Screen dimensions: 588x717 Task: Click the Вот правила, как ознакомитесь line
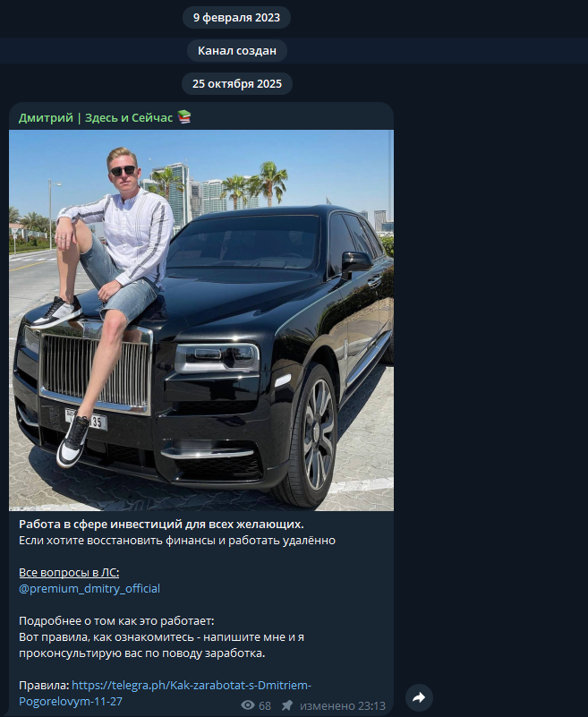pyautogui.click(x=161, y=637)
